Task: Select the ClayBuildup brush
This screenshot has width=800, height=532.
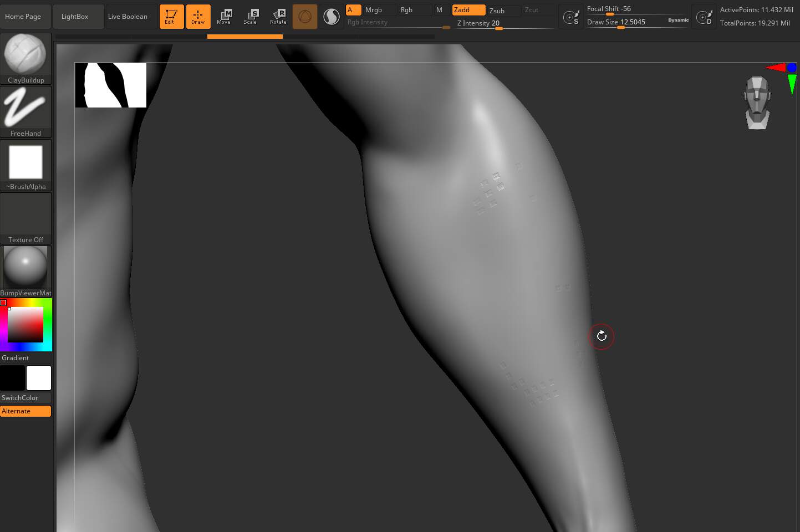Action: click(x=26, y=54)
